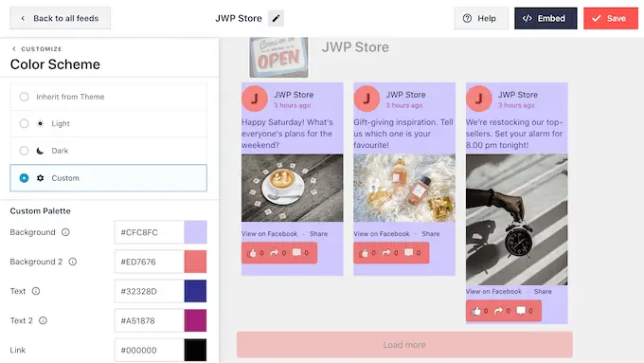The image size is (644, 363).
Task: Click the like icon on restocking post
Action: tap(476, 311)
